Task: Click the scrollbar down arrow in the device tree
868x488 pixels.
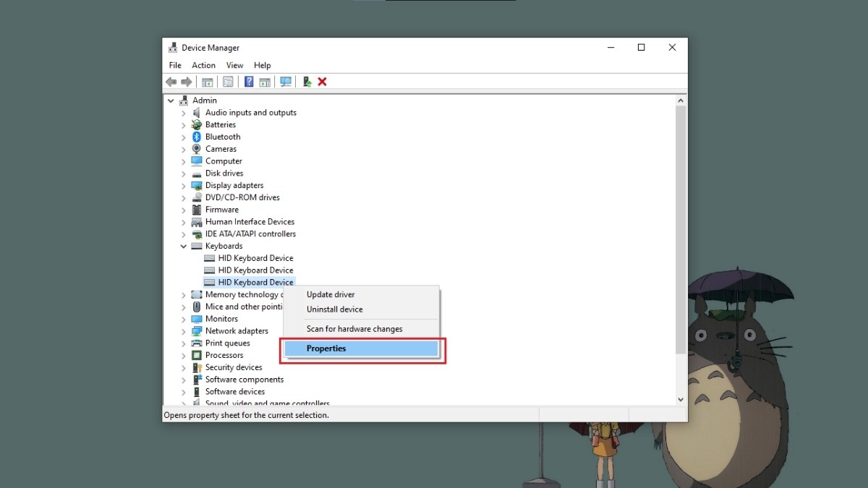Action: (681, 399)
